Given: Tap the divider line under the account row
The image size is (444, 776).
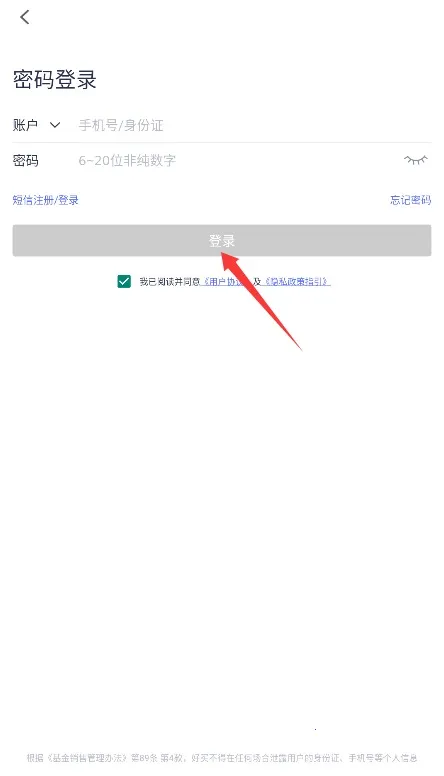Looking at the screenshot, I should click(222, 143).
